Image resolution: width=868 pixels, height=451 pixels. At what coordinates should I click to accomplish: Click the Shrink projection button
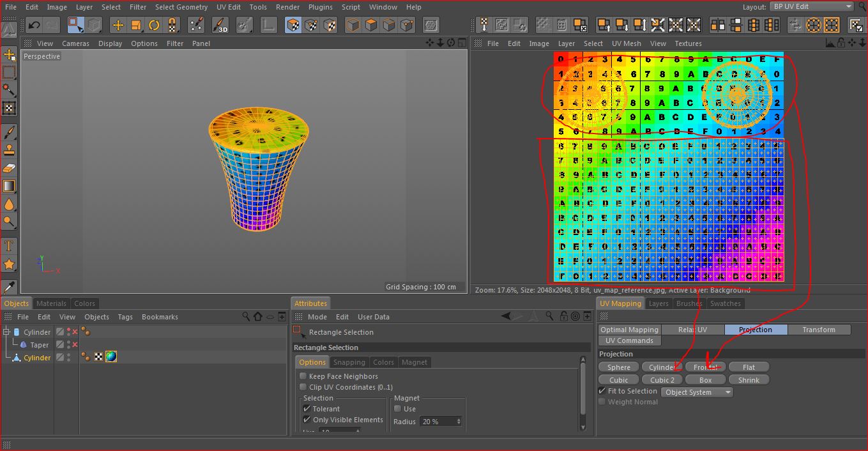coord(749,380)
